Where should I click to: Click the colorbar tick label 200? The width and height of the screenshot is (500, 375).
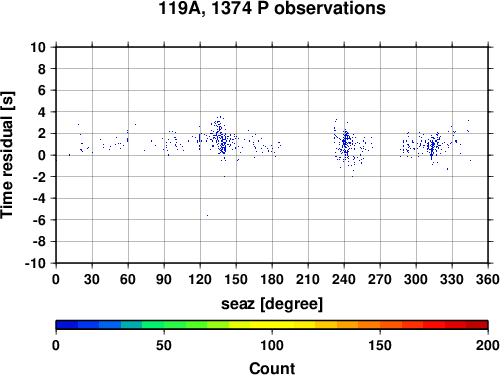(488, 345)
